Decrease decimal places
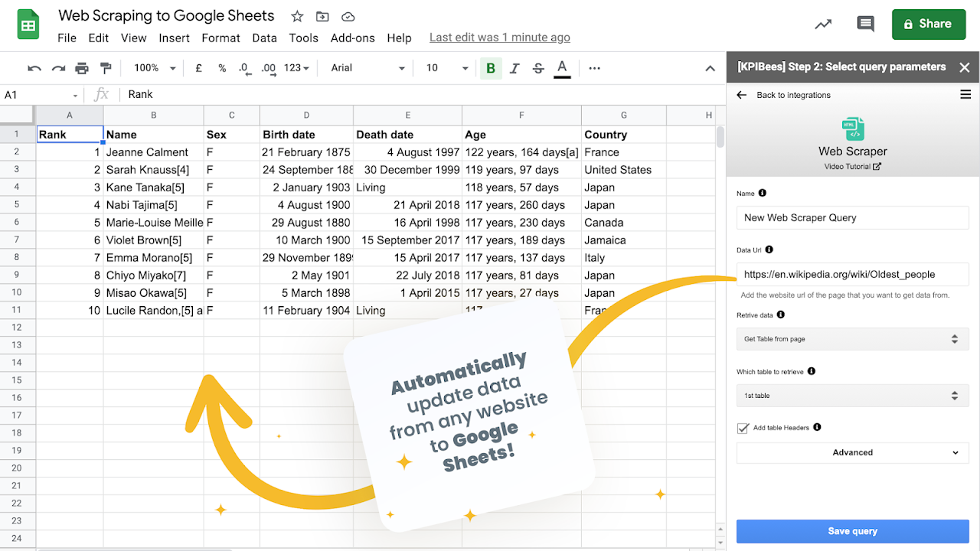The width and height of the screenshot is (980, 551). click(244, 68)
